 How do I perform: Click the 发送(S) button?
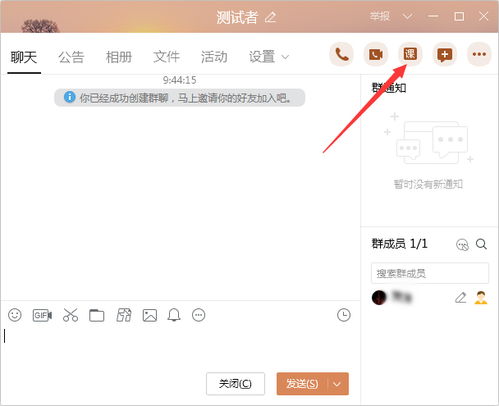pyautogui.click(x=302, y=384)
